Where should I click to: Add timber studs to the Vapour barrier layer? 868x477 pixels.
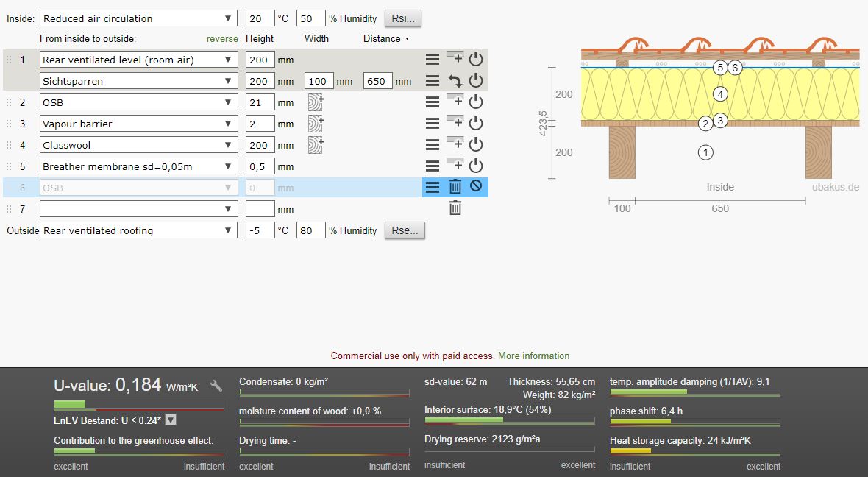(316, 124)
